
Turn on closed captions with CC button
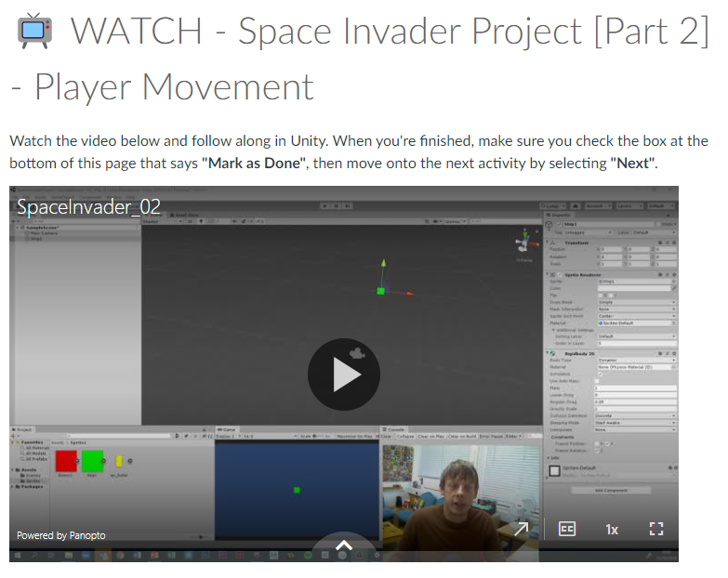pyautogui.click(x=566, y=529)
